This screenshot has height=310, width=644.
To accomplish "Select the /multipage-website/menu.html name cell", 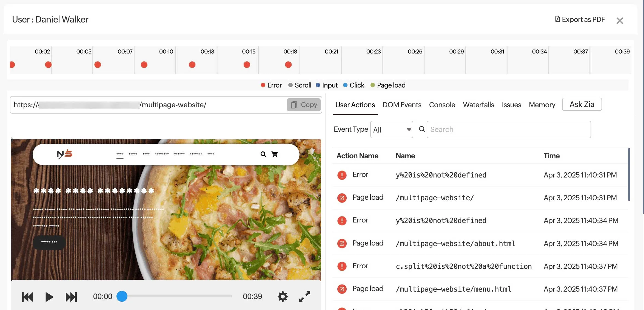I will click(x=454, y=289).
